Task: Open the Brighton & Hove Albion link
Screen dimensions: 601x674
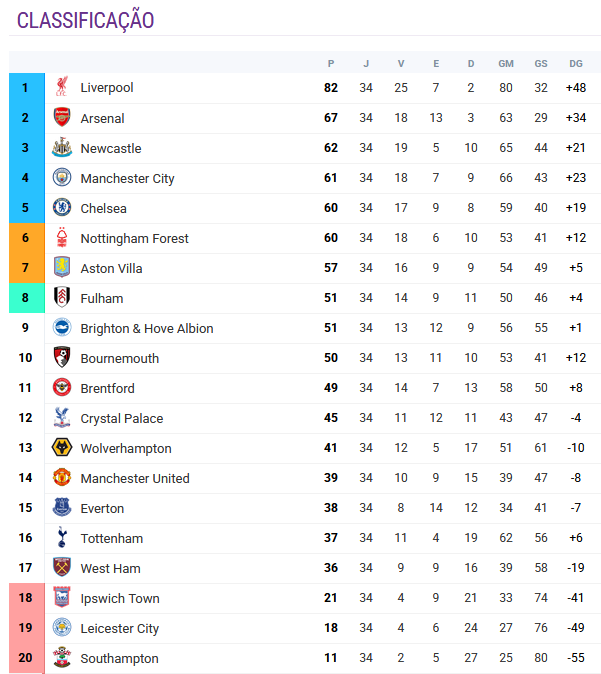Action: (147, 329)
